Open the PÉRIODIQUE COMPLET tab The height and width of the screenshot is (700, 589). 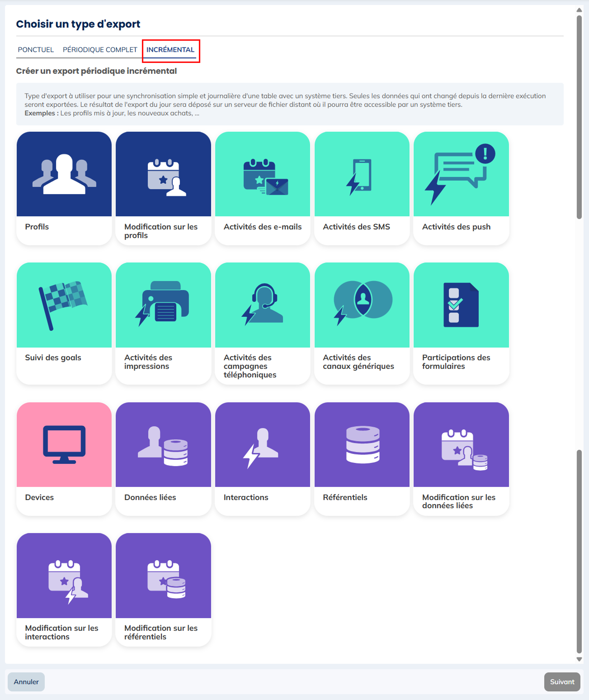(x=100, y=49)
